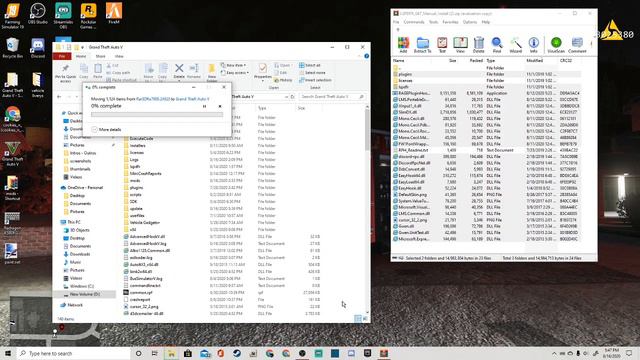640x360 pixels.
Task: Open the address bar history dropdown
Action: (x=286, y=97)
